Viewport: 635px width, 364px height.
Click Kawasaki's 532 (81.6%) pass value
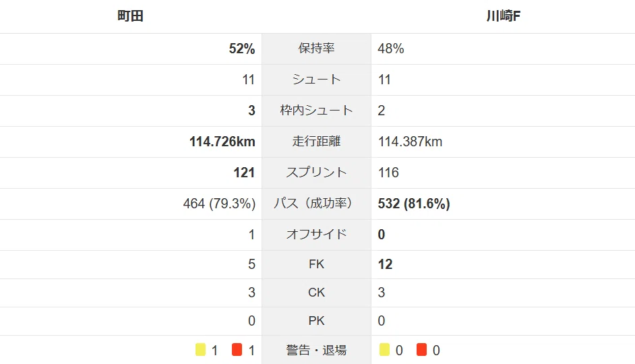click(x=414, y=204)
